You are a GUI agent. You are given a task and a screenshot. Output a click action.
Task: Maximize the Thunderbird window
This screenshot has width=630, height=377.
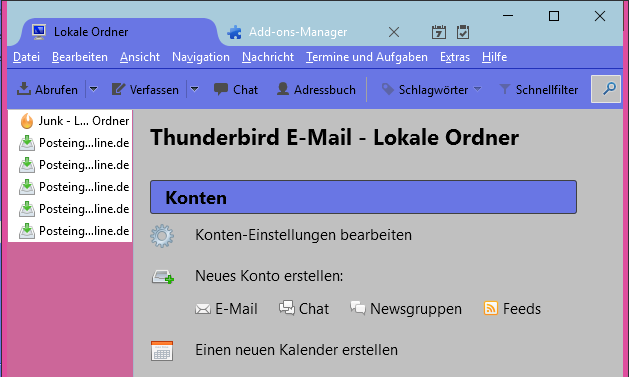[x=554, y=16]
